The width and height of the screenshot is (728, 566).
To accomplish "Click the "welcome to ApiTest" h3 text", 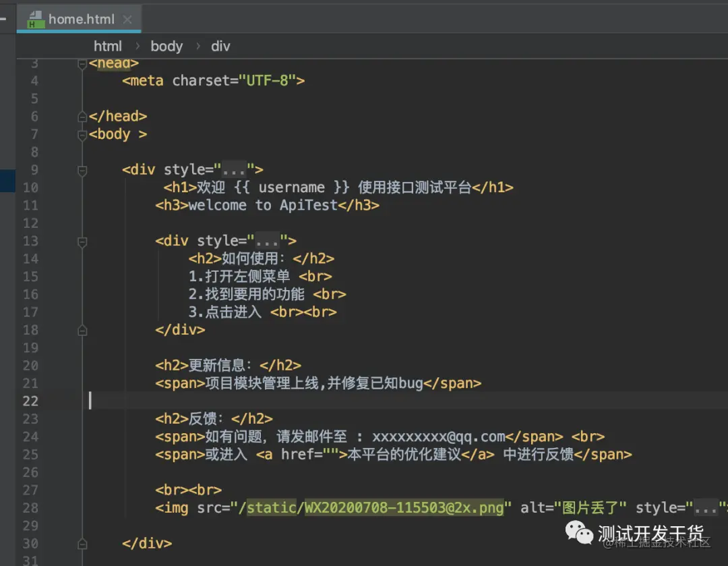I will 263,205.
